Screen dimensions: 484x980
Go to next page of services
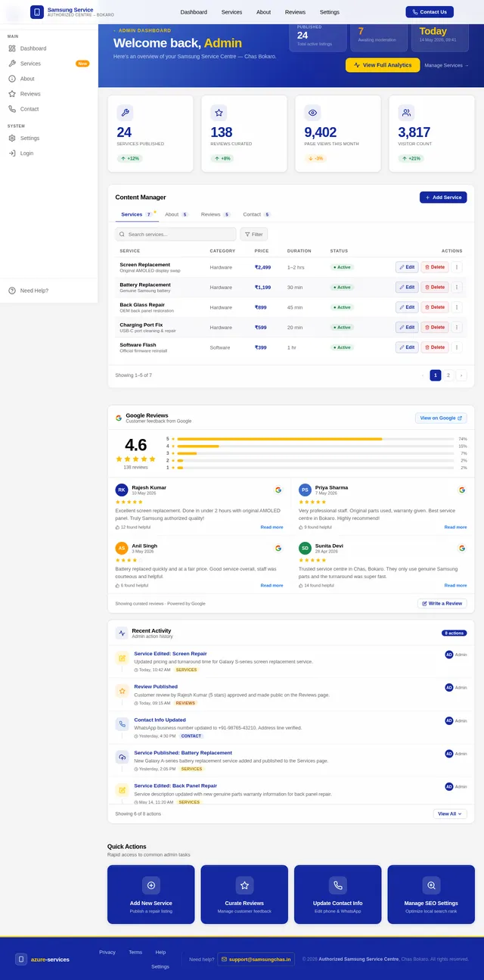tap(461, 375)
